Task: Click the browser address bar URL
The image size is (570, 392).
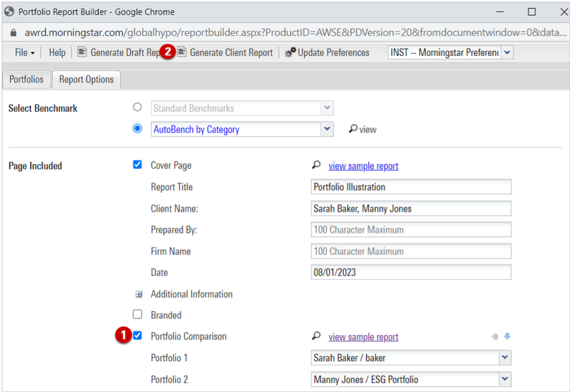Action: [x=295, y=33]
